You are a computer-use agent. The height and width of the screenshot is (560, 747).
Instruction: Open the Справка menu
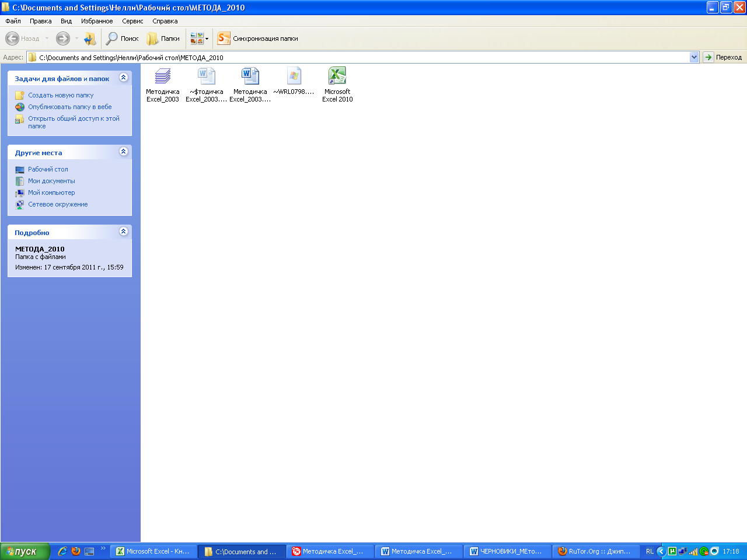point(165,21)
